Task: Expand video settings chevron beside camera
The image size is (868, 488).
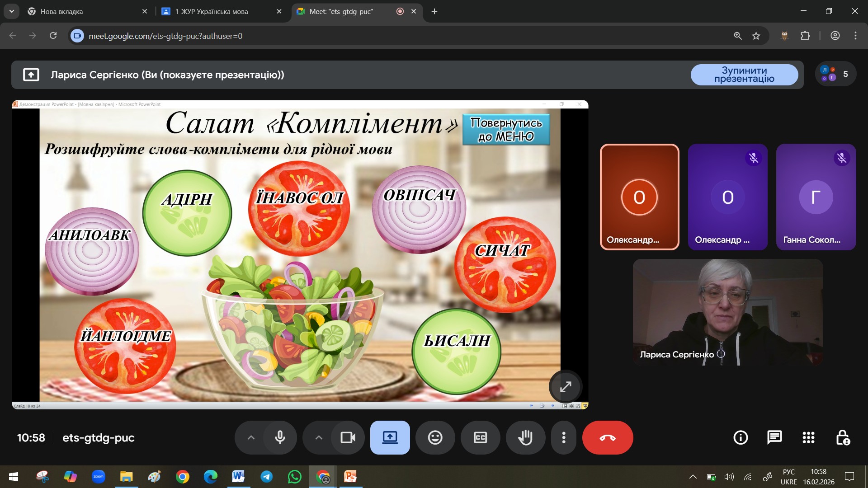Action: (319, 437)
